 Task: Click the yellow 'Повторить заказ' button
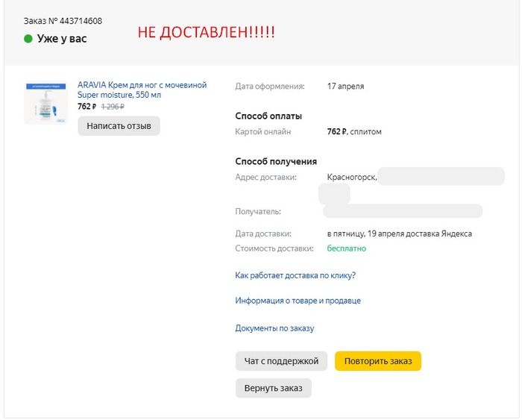click(378, 361)
